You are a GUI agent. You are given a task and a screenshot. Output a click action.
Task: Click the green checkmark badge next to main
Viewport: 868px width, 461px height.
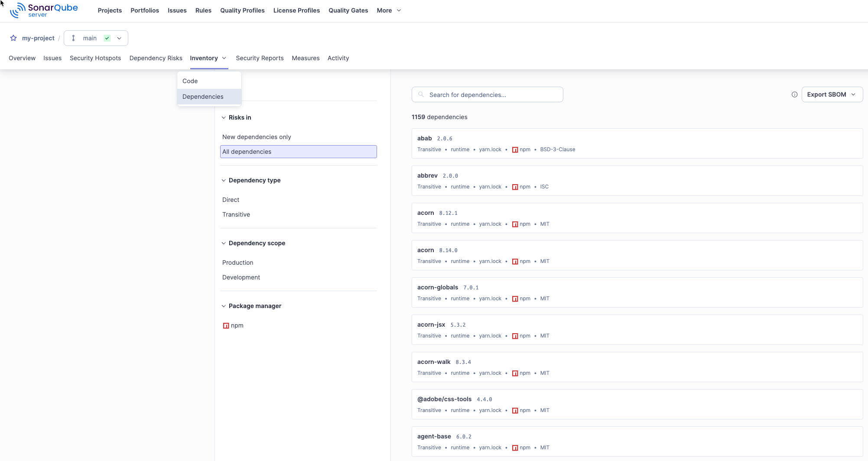tap(107, 38)
